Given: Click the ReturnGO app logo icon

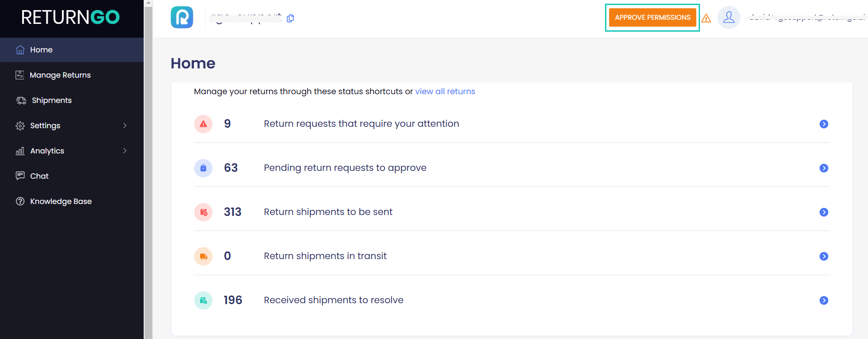Looking at the screenshot, I should coord(182,17).
